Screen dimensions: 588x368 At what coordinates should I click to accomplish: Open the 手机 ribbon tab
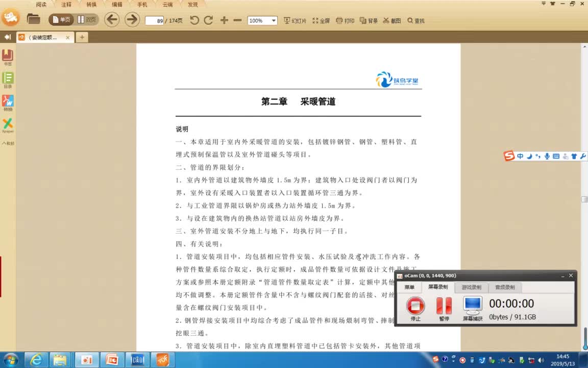tap(142, 5)
